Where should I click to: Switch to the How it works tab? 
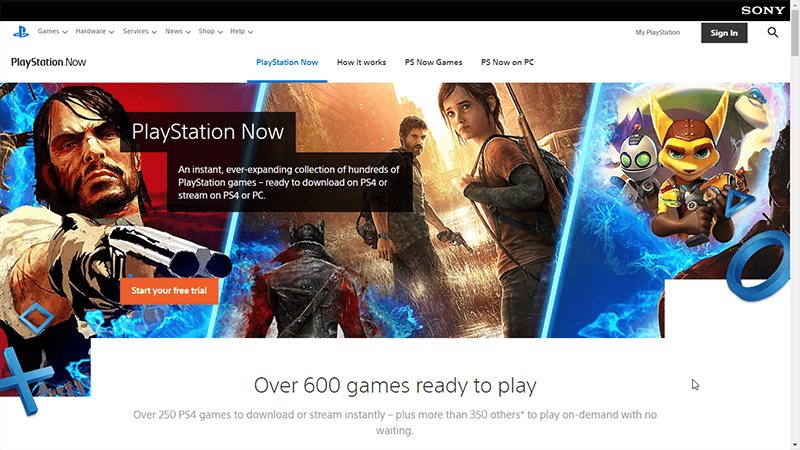[361, 62]
